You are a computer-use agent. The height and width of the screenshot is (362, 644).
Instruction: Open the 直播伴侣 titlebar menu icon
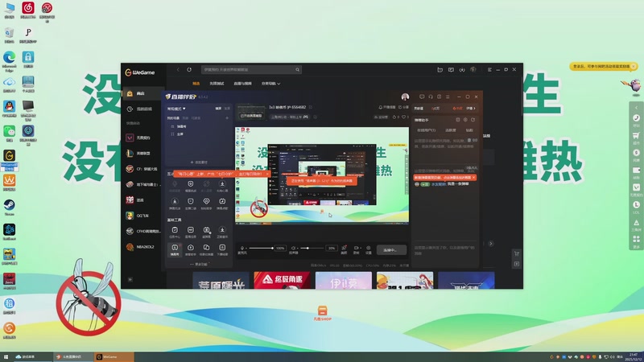448,97
